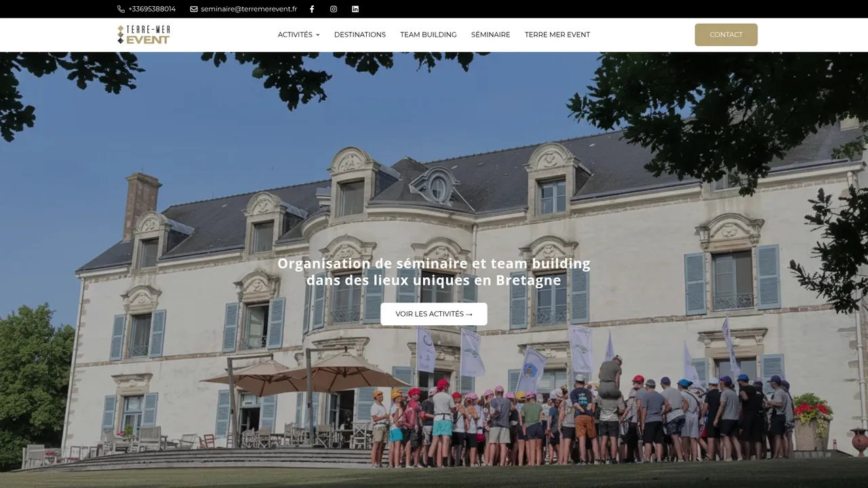Open the LinkedIn page icon

coord(355,9)
